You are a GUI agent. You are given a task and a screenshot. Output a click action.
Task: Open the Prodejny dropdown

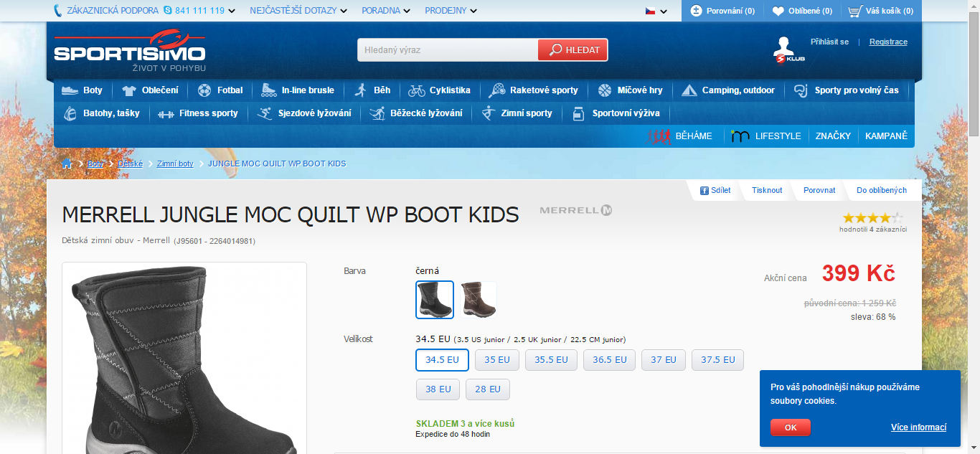(x=451, y=11)
